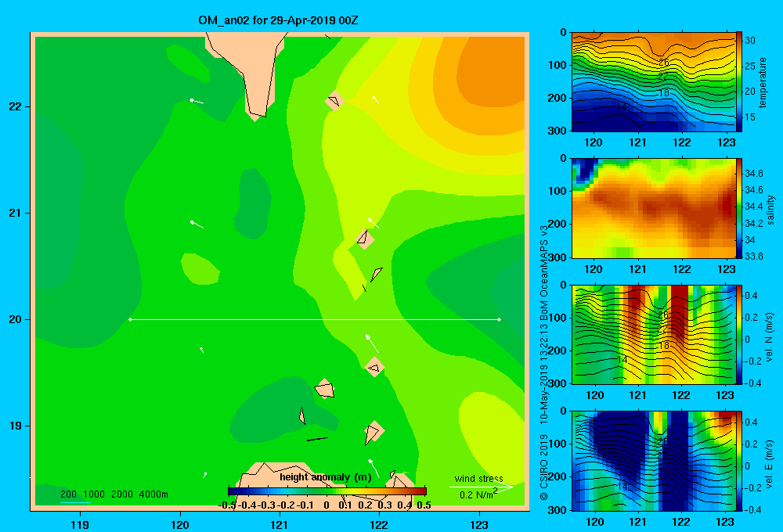Click the temperature color scale bar
This screenshot has width=783, height=532.
pyautogui.click(x=739, y=82)
